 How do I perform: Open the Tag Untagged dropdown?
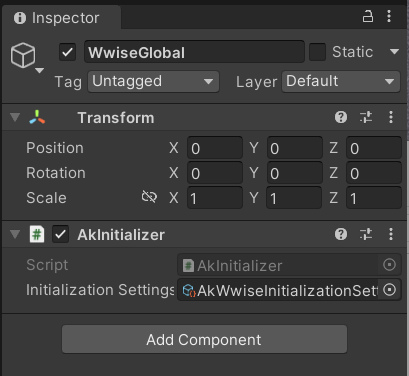(x=153, y=81)
